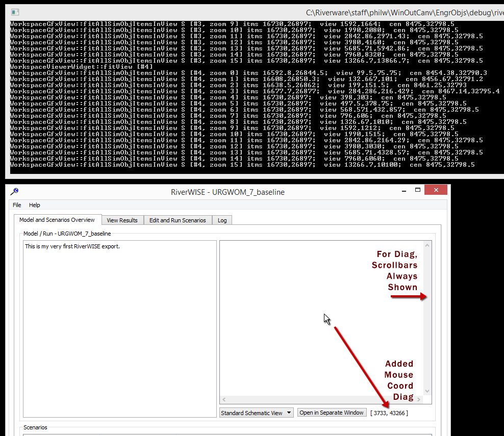
Task: Switch to the View Results tab
Action: [122, 220]
